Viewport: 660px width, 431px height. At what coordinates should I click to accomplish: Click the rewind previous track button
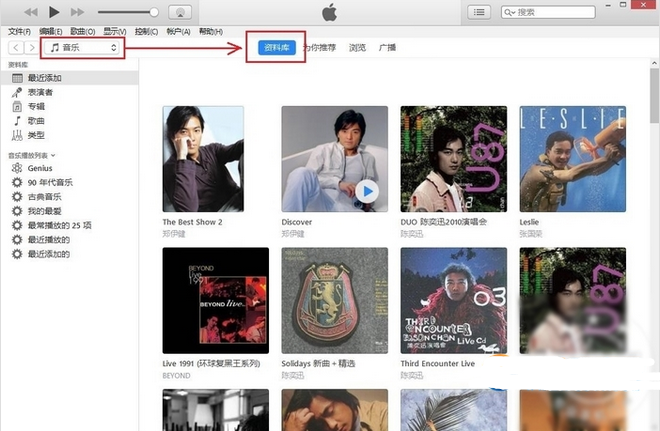(x=31, y=12)
